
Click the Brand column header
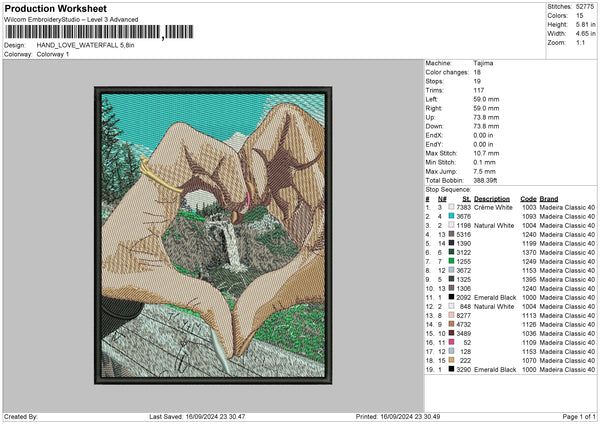[x=549, y=199]
